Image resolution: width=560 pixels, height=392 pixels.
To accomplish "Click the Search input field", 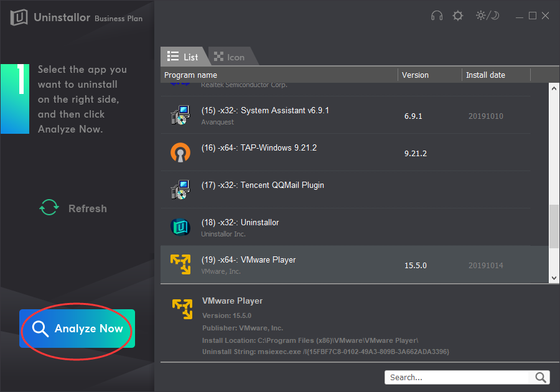I will point(457,377).
